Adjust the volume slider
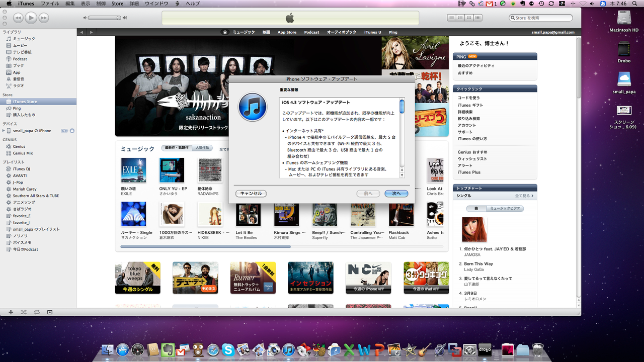Viewport: 644px width, 362px height. [x=105, y=18]
